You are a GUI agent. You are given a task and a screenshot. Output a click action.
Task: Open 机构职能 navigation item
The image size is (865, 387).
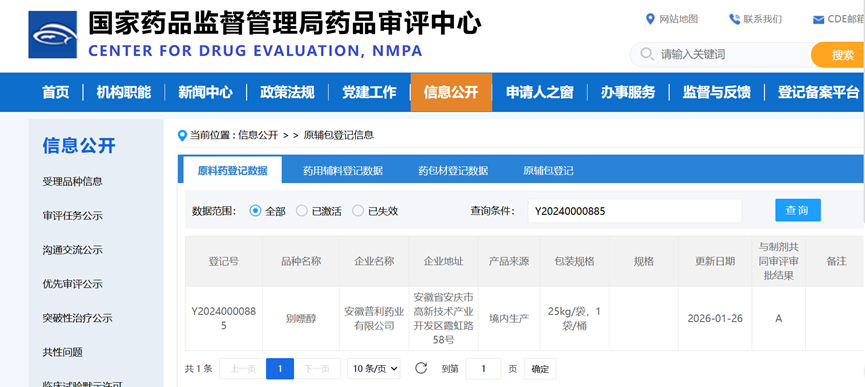[124, 92]
